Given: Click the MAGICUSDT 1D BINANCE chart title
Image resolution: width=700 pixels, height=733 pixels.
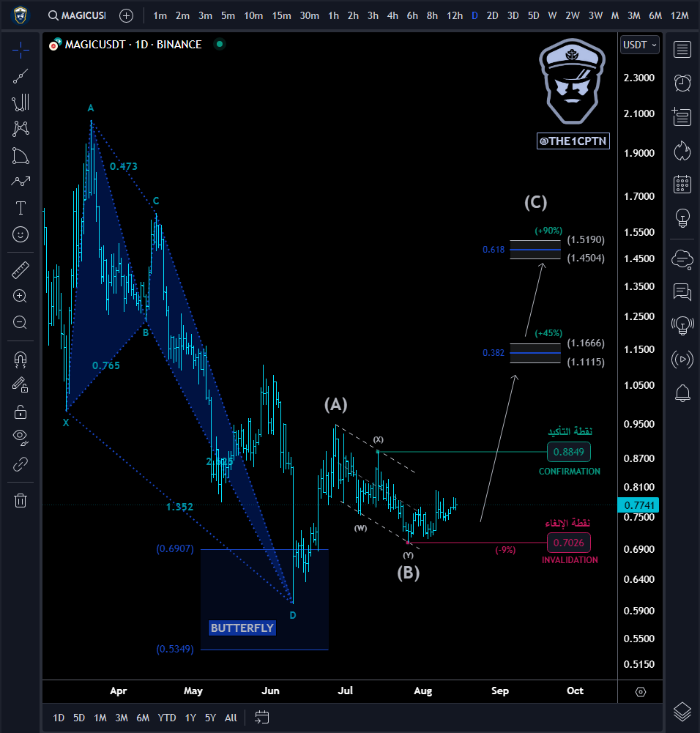Looking at the screenshot, I should pos(133,45).
